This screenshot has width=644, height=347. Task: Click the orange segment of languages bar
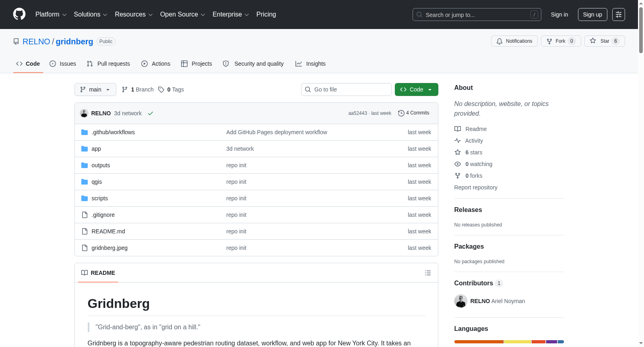[479, 342]
